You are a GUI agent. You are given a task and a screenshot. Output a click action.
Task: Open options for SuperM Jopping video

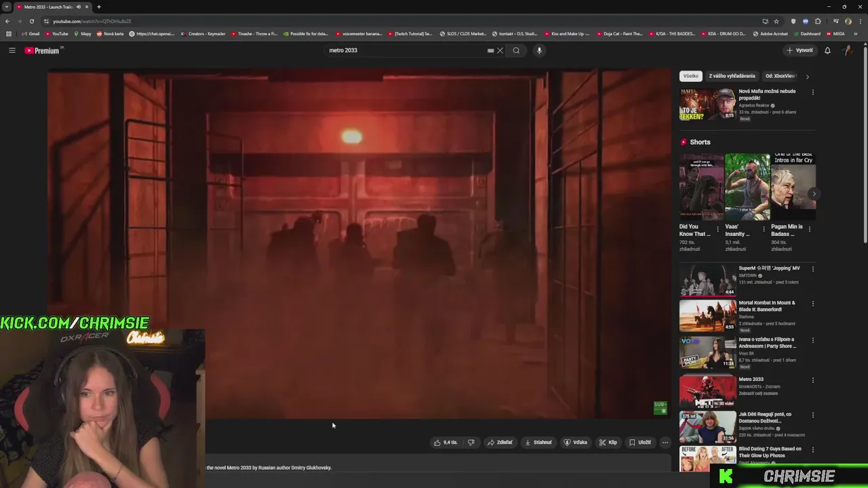coord(812,269)
